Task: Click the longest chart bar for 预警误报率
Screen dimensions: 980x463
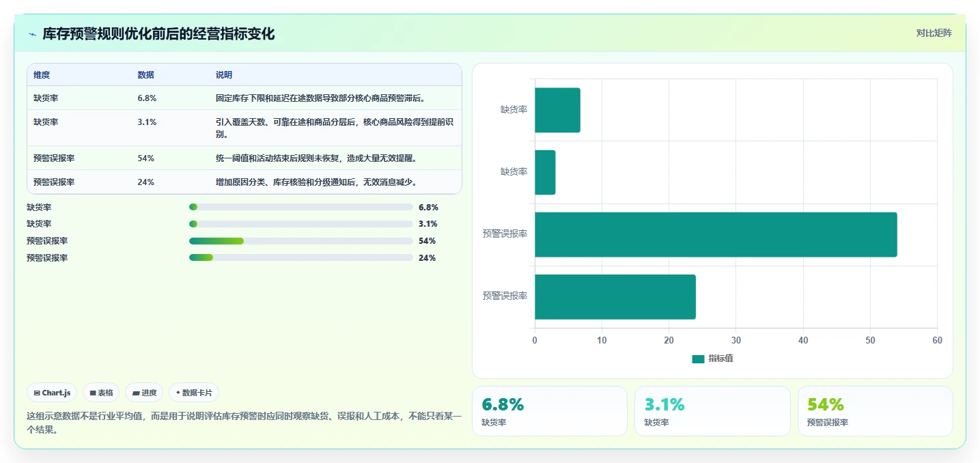Action: point(716,234)
